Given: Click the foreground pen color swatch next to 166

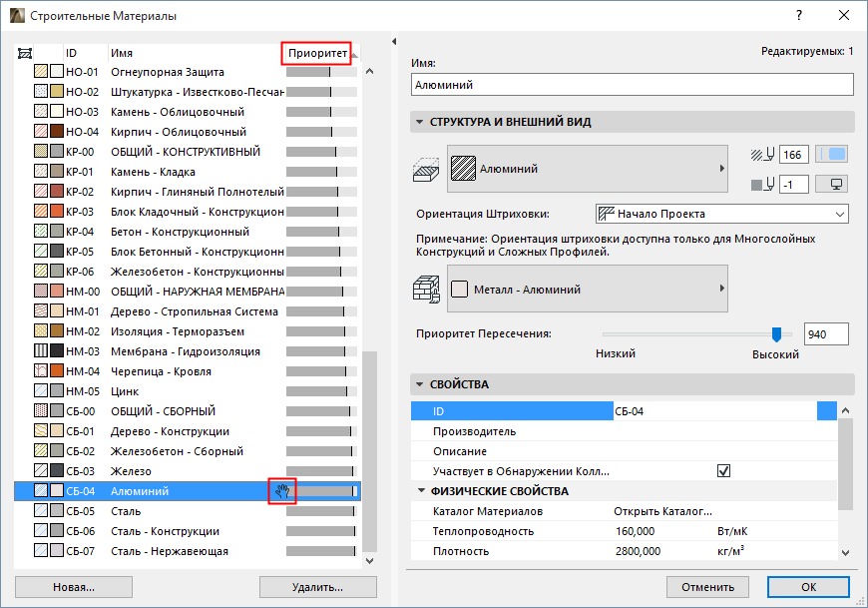Looking at the screenshot, I should [x=831, y=155].
